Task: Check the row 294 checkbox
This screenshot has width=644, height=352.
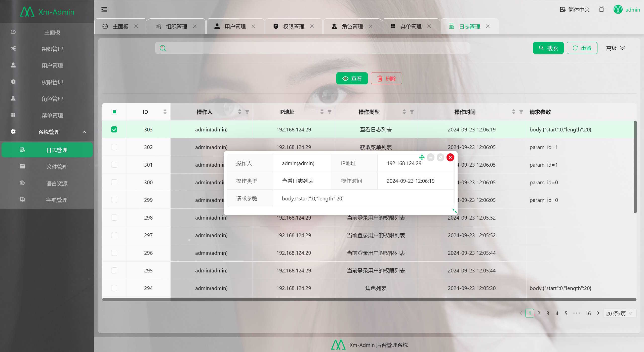Action: click(x=114, y=288)
